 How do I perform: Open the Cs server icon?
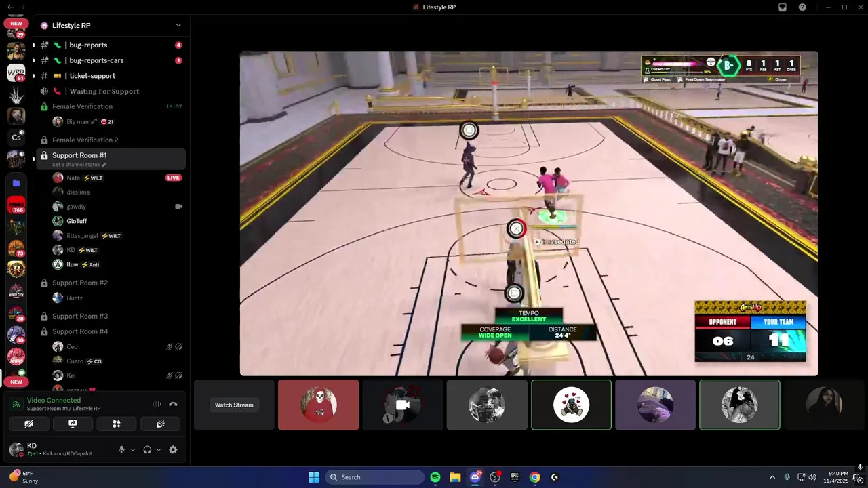click(x=16, y=138)
